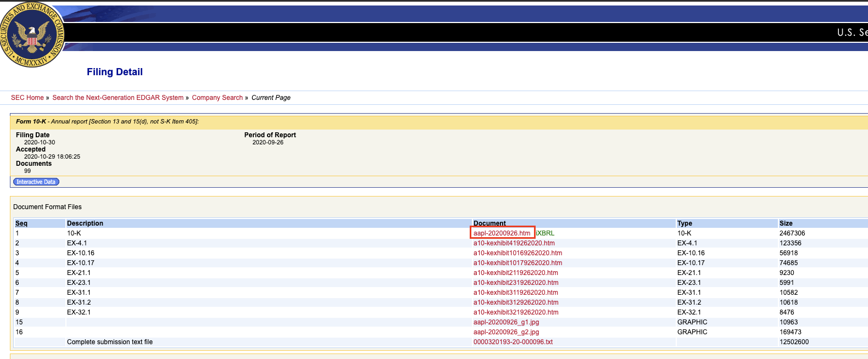Open the Company Search breadcrumb

click(218, 98)
